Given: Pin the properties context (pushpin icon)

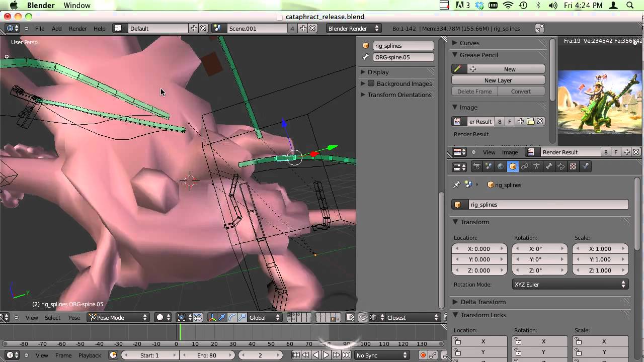Looking at the screenshot, I should (x=456, y=185).
